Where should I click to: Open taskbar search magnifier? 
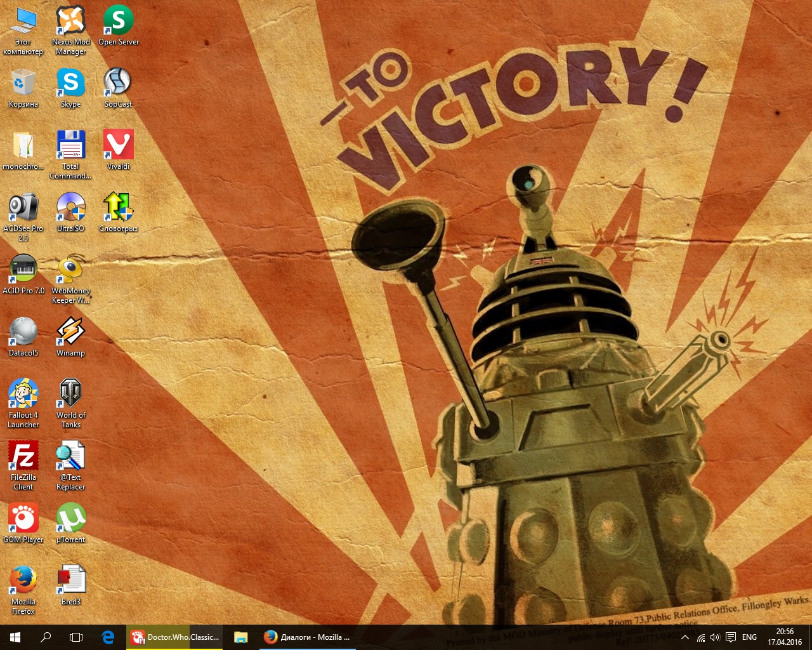click(x=46, y=637)
